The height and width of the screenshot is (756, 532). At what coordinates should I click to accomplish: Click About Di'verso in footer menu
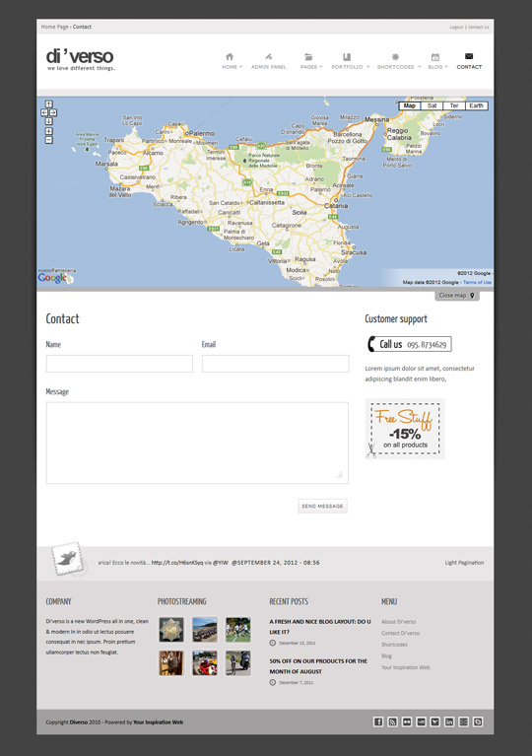[x=399, y=622]
